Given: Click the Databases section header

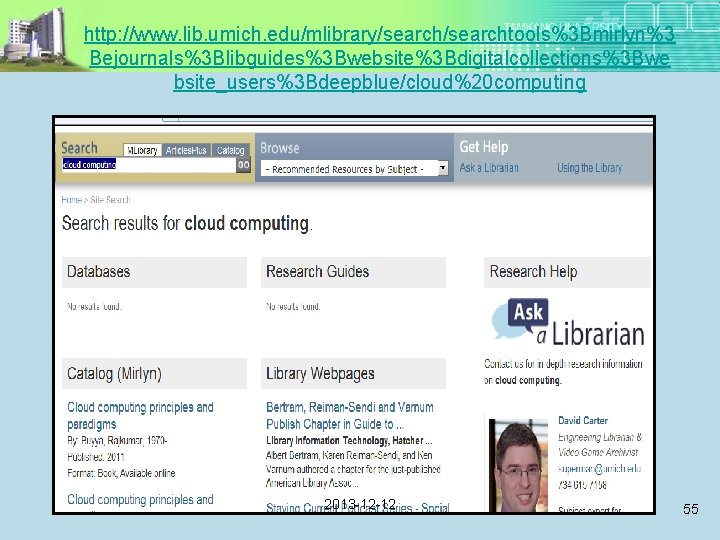Looking at the screenshot, I should [154, 272].
